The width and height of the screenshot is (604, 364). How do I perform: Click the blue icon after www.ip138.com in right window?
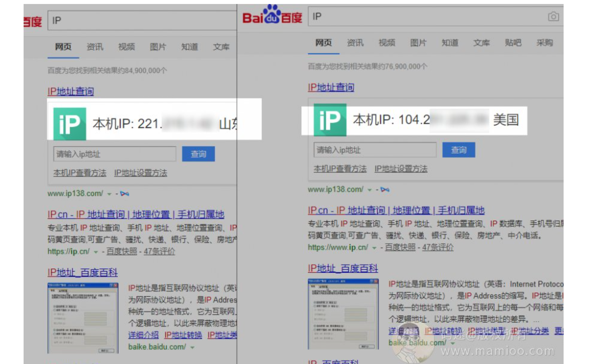(x=385, y=190)
